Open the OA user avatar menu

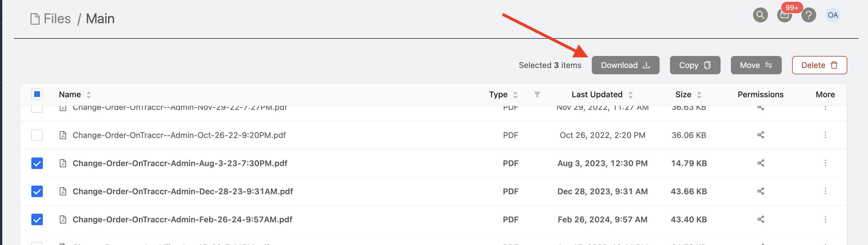(x=832, y=15)
